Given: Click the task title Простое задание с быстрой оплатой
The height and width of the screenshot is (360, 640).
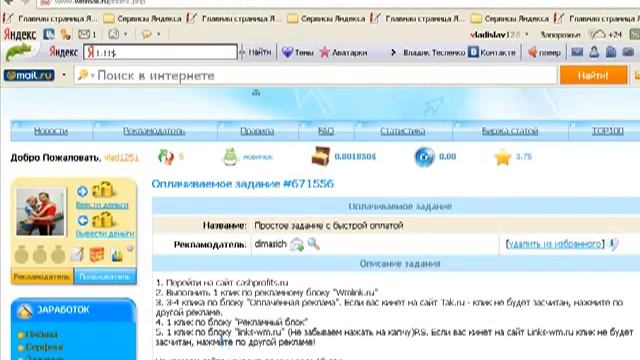Looking at the screenshot, I should click(x=329, y=226).
